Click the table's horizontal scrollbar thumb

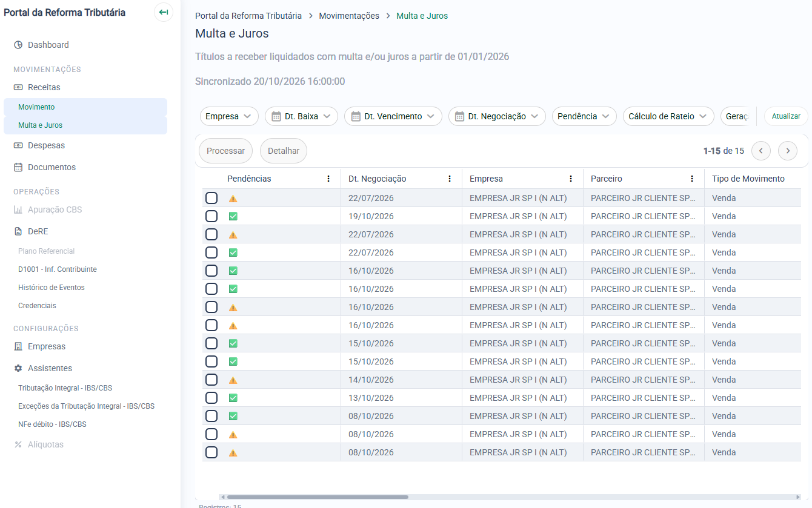[318, 497]
